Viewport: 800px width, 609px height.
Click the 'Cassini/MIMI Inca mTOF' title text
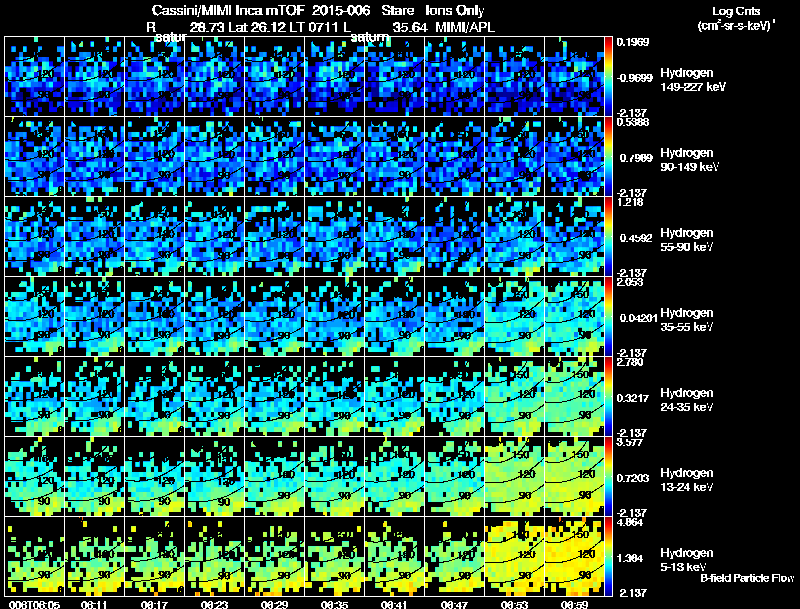228,10
